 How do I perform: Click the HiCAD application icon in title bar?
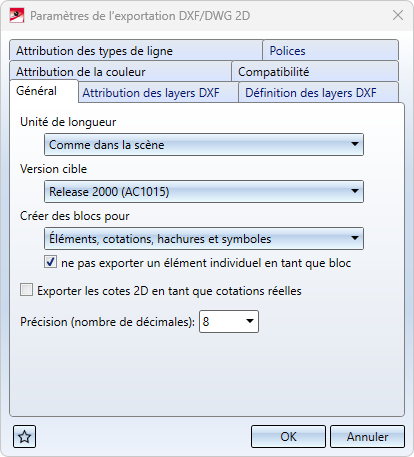coord(17,16)
